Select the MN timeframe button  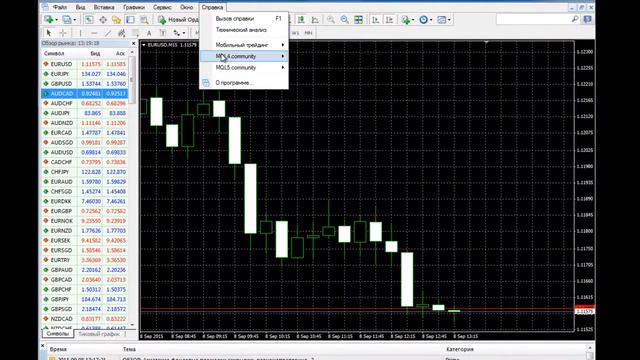tap(308, 33)
